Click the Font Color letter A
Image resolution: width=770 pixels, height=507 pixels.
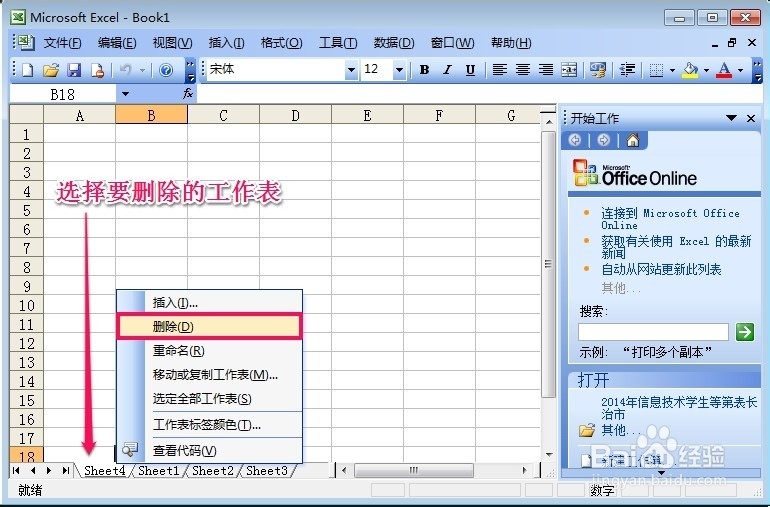(724, 70)
